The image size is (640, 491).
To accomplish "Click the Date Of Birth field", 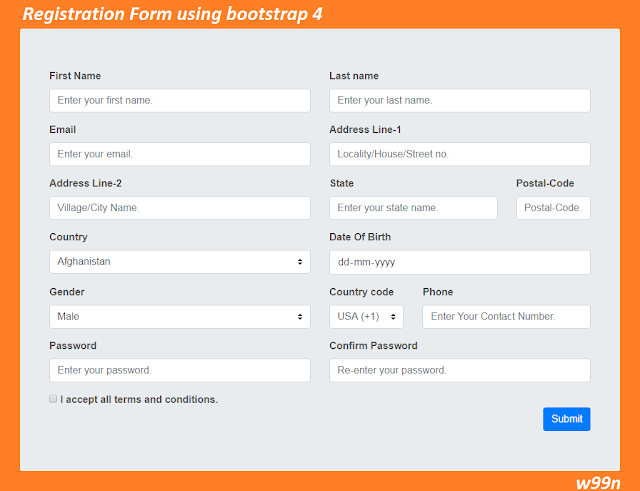I will (x=460, y=262).
